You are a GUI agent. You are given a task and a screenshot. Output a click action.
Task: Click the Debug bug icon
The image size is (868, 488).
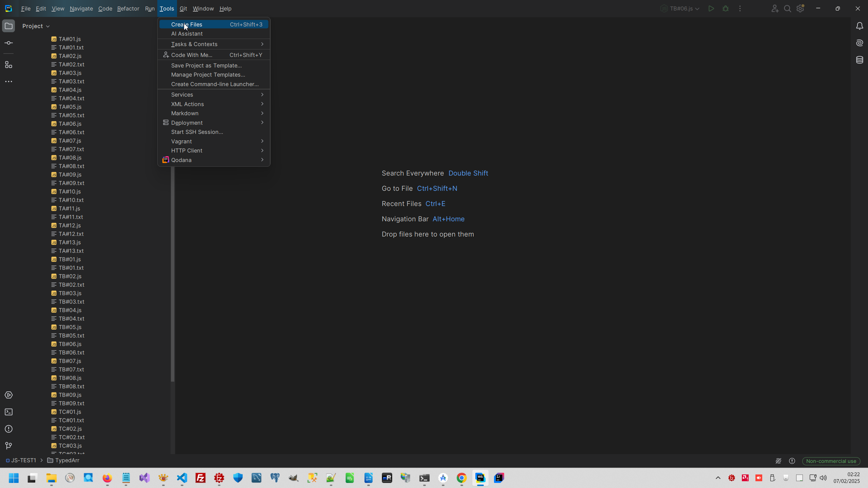725,9
